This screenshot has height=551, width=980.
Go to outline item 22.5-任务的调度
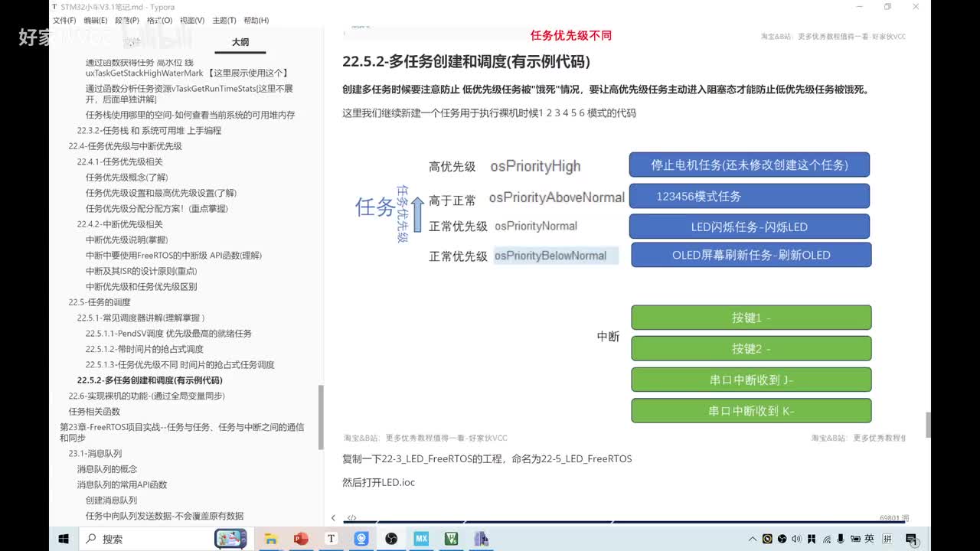coord(99,302)
